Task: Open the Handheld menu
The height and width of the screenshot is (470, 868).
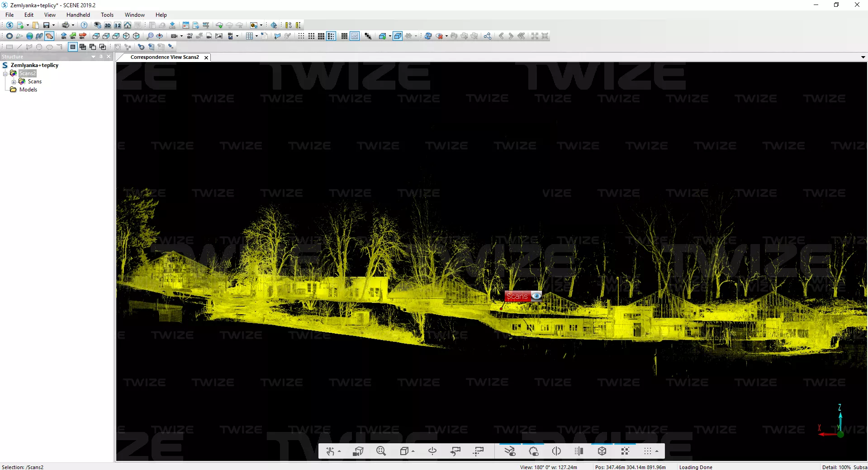Action: 78,15
